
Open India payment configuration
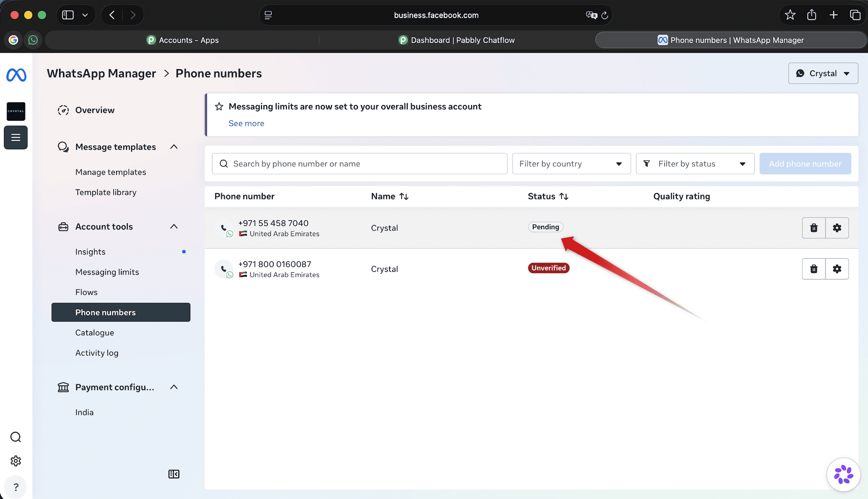pos(84,412)
